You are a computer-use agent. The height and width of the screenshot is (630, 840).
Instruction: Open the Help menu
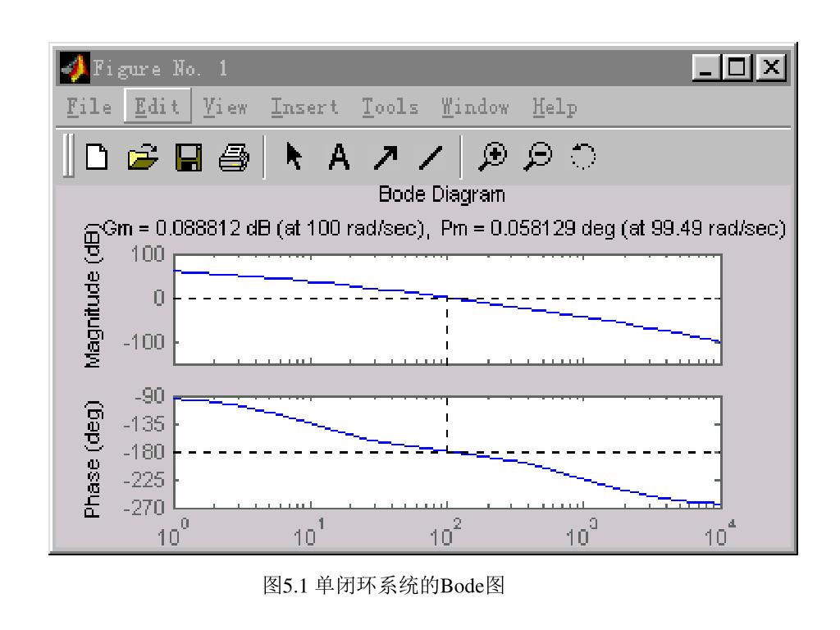pyautogui.click(x=555, y=107)
